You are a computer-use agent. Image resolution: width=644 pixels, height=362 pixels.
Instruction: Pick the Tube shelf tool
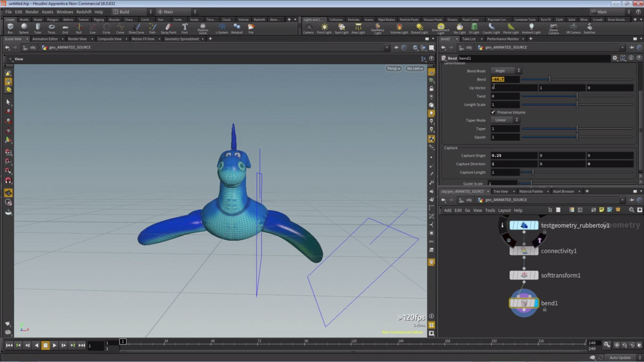click(x=38, y=28)
